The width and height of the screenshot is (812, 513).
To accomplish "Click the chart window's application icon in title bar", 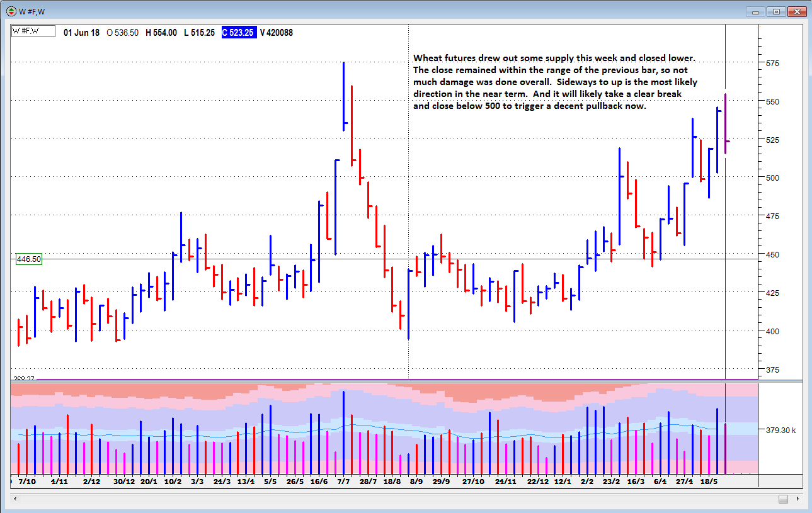I will [11, 11].
